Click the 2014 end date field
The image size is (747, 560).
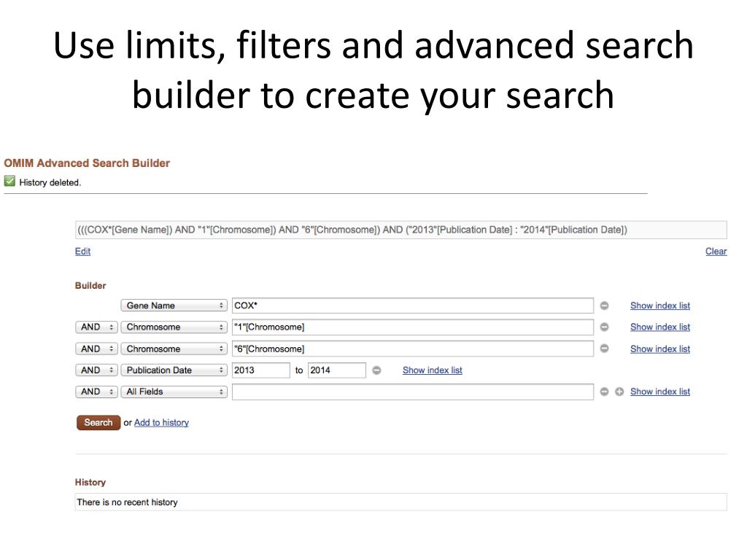[337, 370]
